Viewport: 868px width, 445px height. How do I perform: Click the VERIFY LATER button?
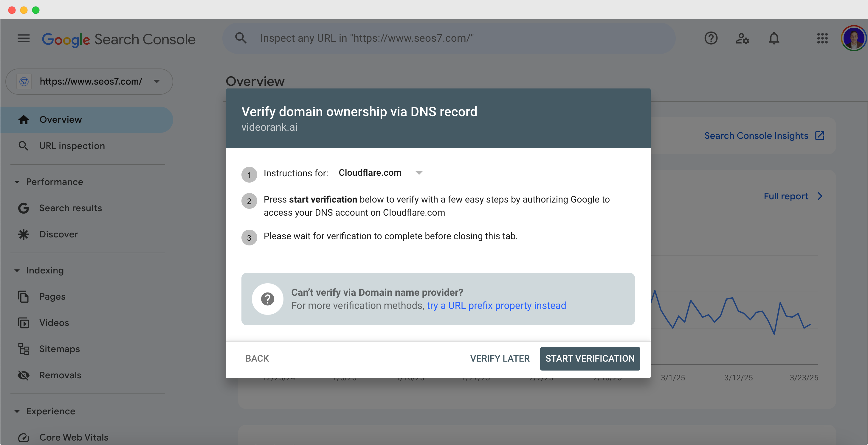[499, 359]
